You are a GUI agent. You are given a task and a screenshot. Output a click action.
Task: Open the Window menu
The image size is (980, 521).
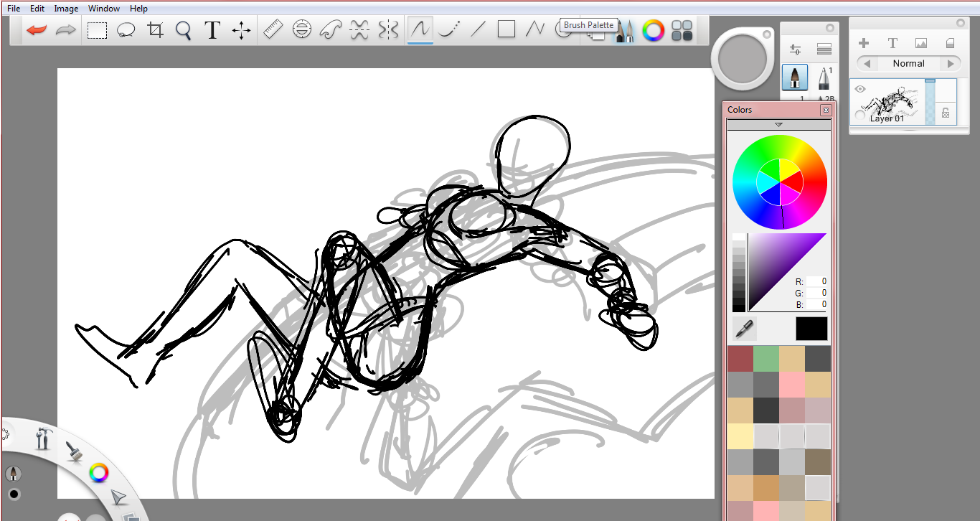pos(104,9)
